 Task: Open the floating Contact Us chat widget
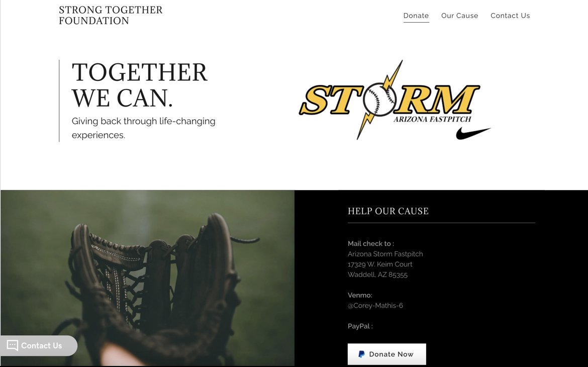tap(39, 345)
